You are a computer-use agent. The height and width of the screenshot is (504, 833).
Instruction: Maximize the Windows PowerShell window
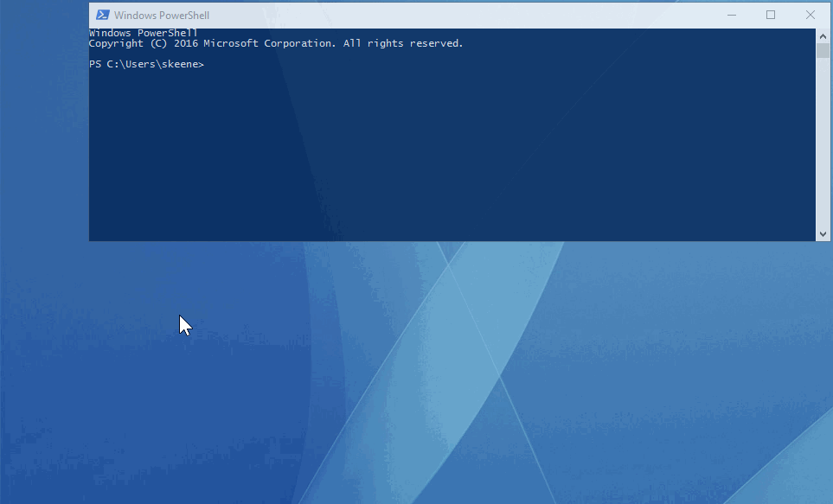click(x=771, y=15)
